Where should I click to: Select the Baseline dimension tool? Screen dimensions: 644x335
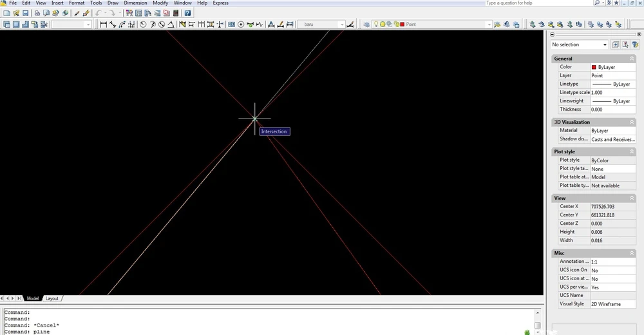coord(192,24)
